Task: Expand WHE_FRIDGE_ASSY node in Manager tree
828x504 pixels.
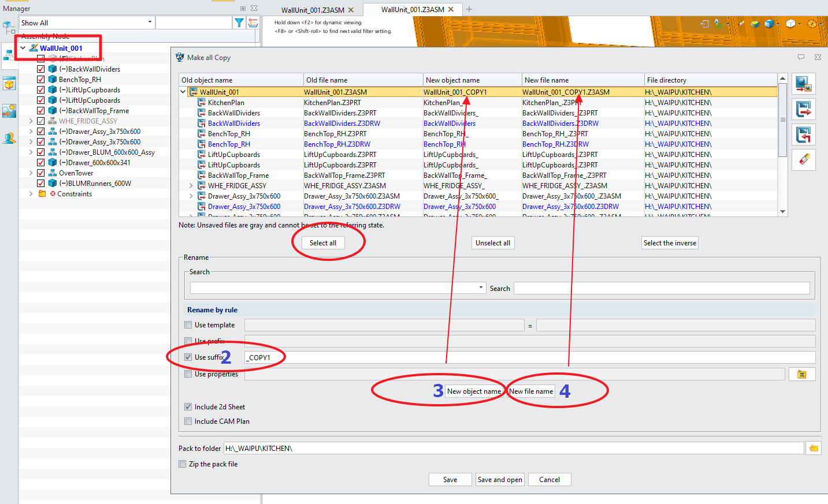Action: 31,121
